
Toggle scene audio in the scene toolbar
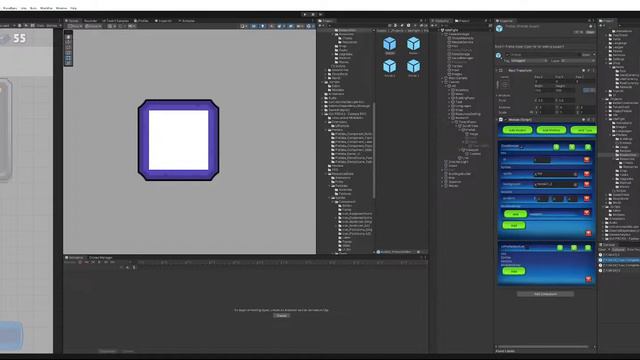click(x=271, y=26)
